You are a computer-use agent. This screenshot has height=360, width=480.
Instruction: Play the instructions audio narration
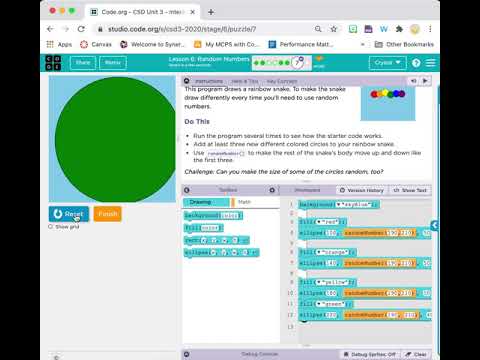[425, 81]
